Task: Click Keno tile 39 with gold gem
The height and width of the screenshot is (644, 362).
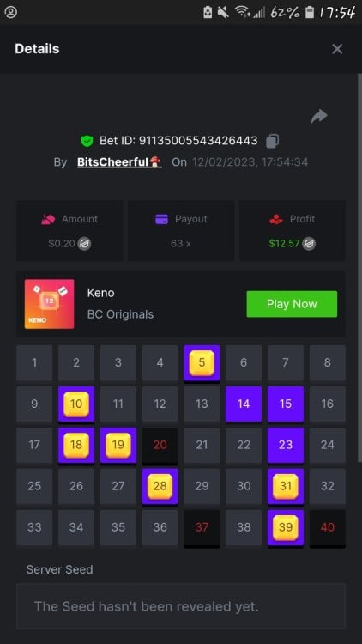Action: pyautogui.click(x=286, y=528)
